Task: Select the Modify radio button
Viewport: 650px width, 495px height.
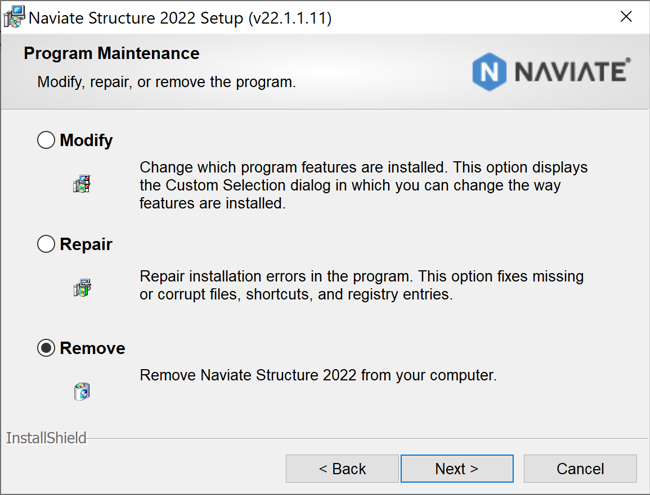Action: pos(46,140)
